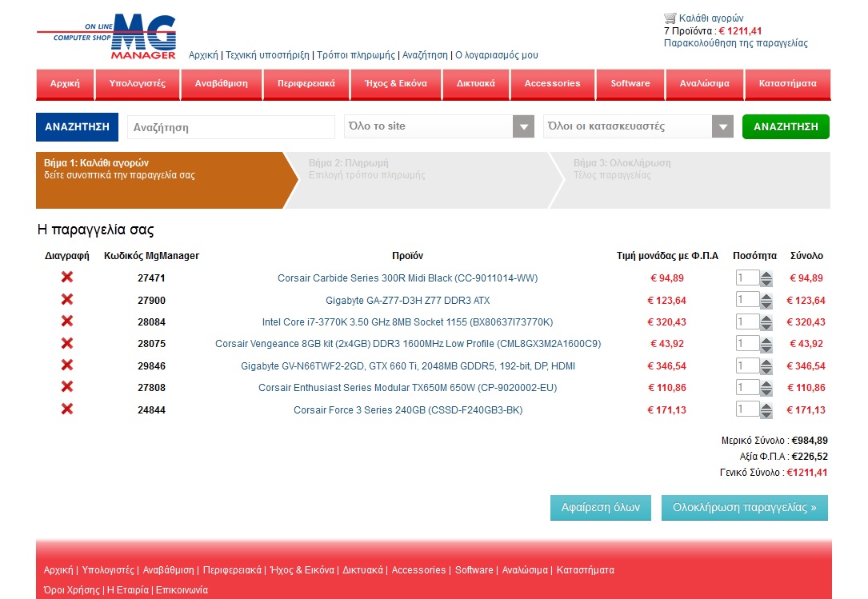Open Τεχνική υποστήριξη top link
Viewport: 868px width, 599px height.
(267, 55)
